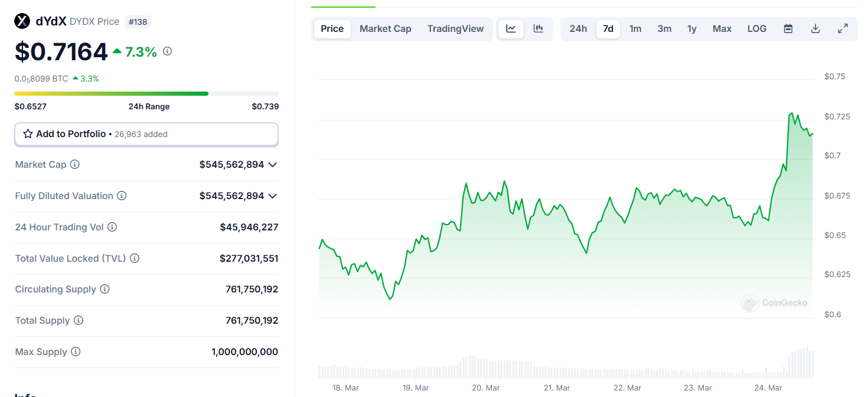Click the dYdX logo icon

click(22, 21)
